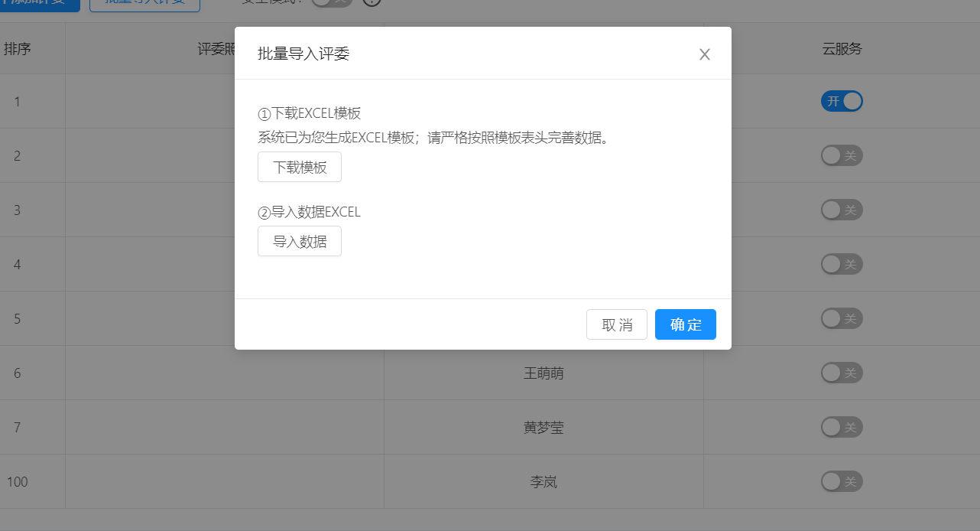Enable 云服务 switch for row 2

(x=842, y=155)
